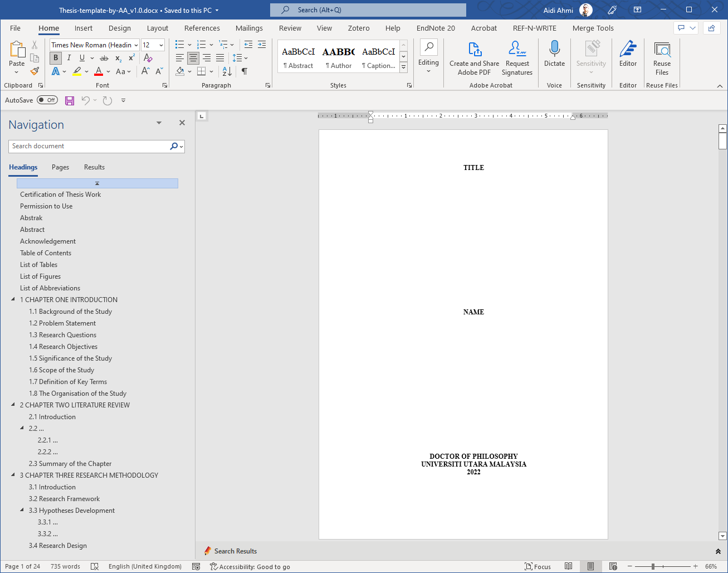This screenshot has width=728, height=573.
Task: Apply Superscript formatting
Action: click(x=131, y=58)
